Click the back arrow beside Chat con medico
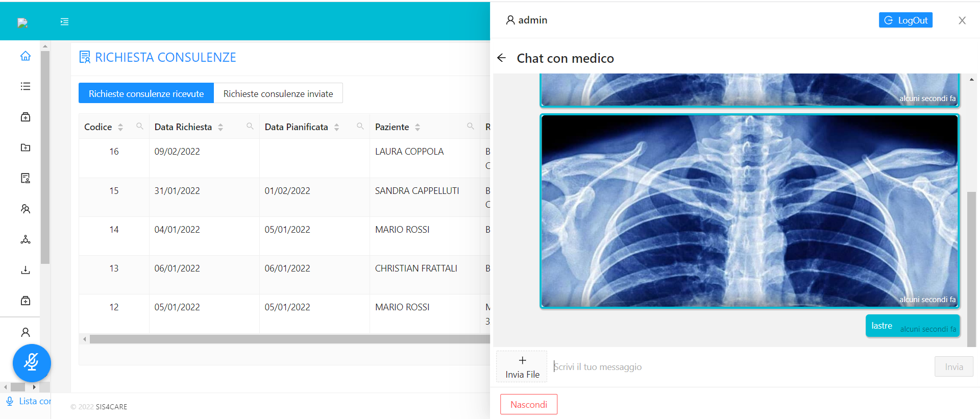The image size is (980, 419). pyautogui.click(x=501, y=58)
